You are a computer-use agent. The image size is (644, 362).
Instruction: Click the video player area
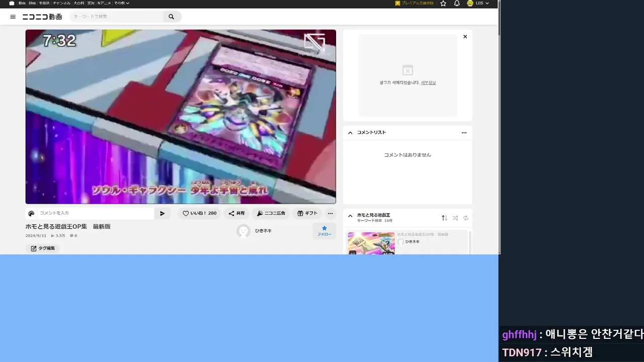click(x=181, y=117)
